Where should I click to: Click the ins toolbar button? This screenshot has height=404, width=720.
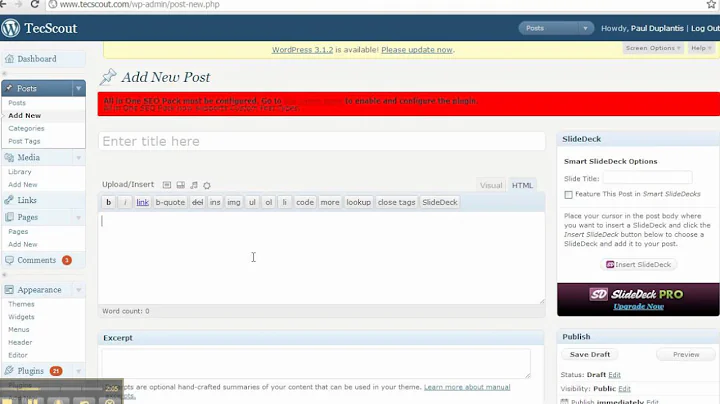[x=215, y=202]
